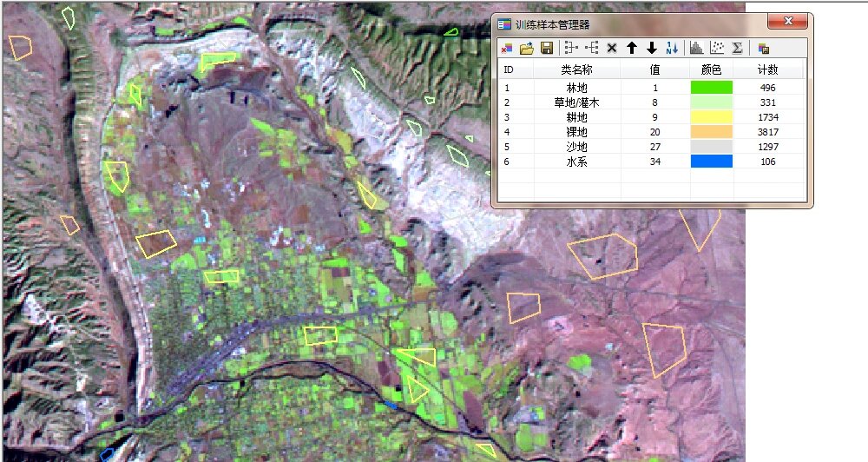
Task: Click the 类名称 column header
Action: 576,69
